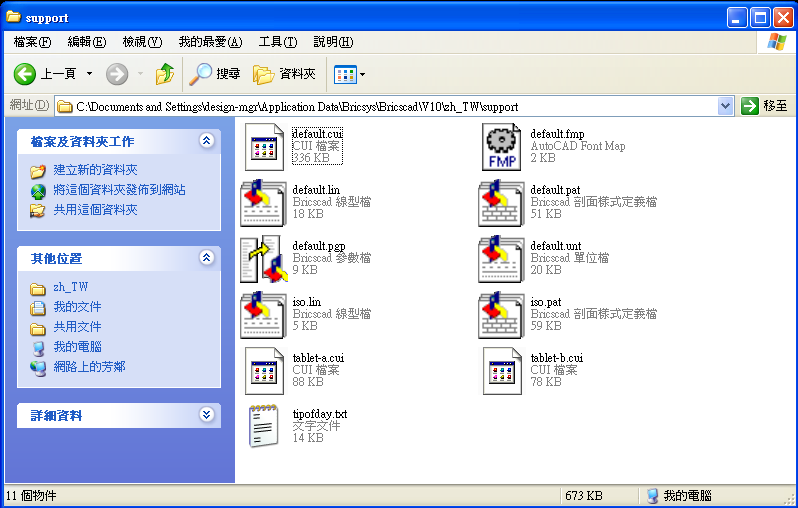Open 我的電腦 link in sidebar
798x508 pixels.
click(x=77, y=347)
